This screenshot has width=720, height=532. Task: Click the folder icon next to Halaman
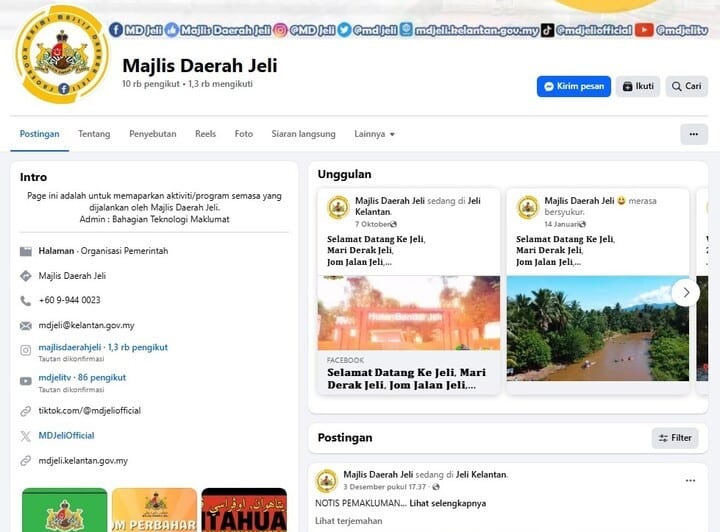click(26, 251)
